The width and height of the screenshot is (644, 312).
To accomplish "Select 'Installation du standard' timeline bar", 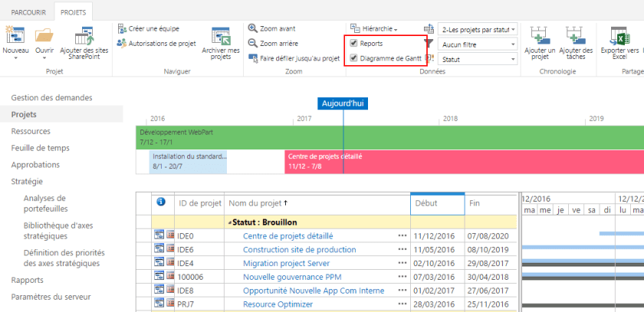I will (x=188, y=162).
